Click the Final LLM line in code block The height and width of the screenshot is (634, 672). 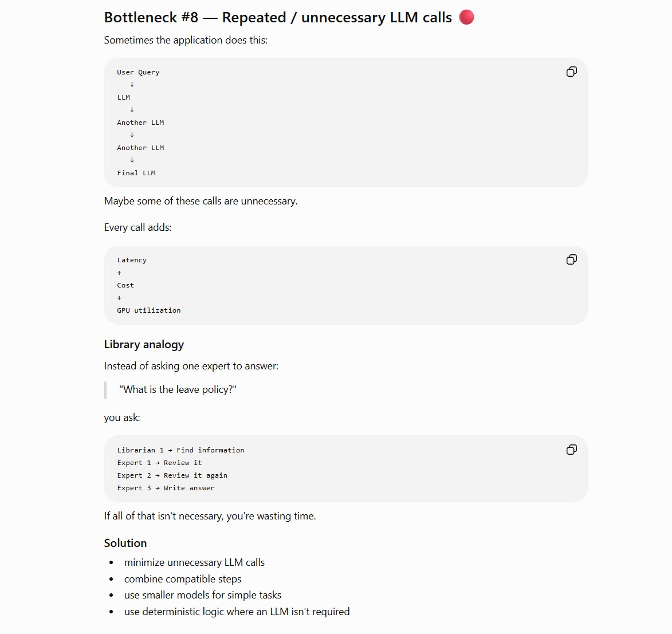click(x=136, y=173)
